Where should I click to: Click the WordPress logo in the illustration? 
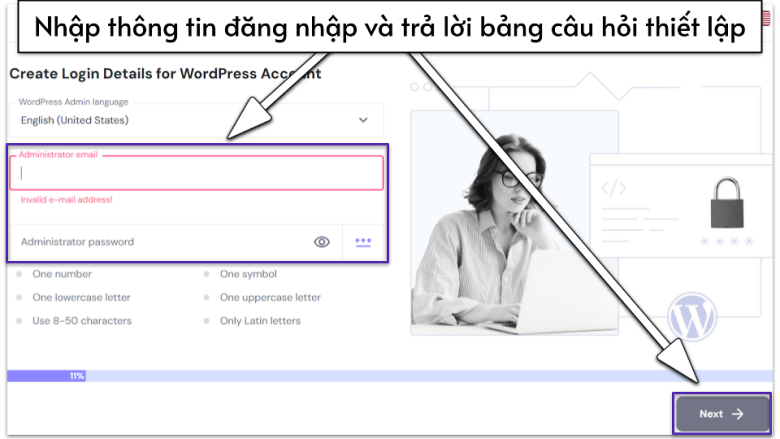(x=692, y=317)
